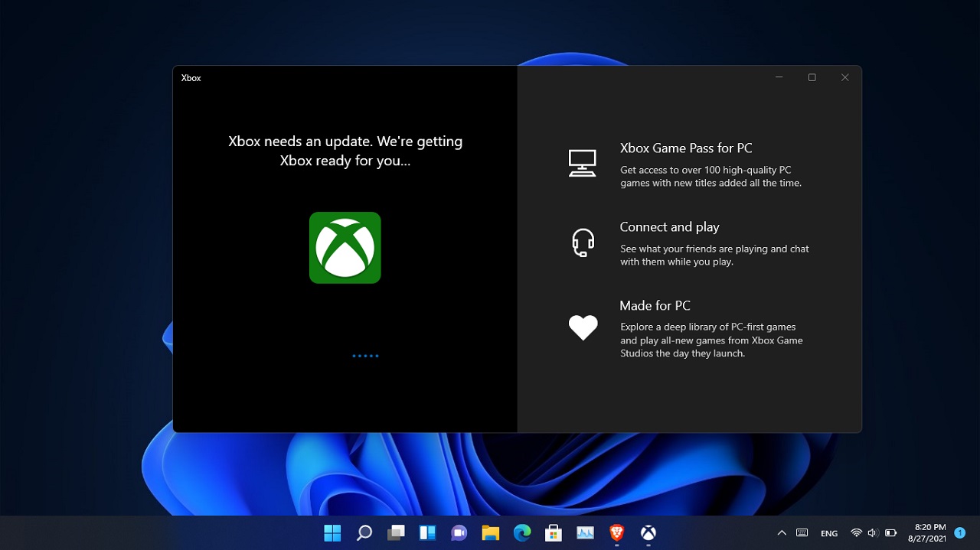Click the "Xbox" window title text
This screenshot has height=550, width=980.
[x=191, y=78]
